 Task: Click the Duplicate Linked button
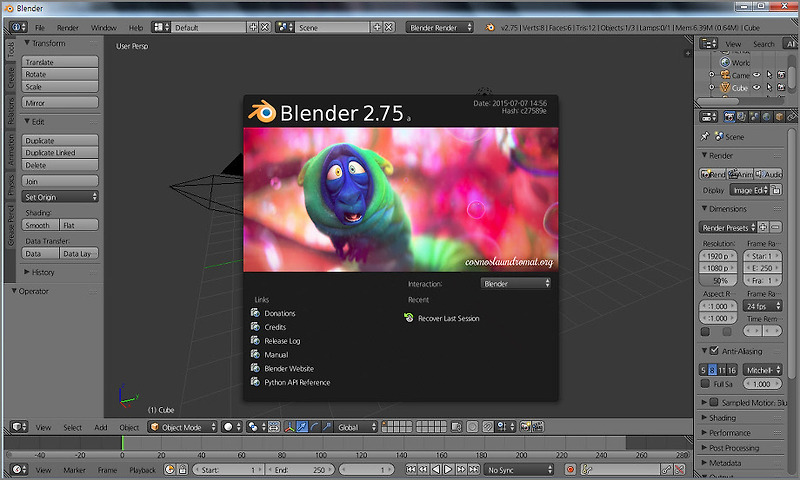(60, 153)
